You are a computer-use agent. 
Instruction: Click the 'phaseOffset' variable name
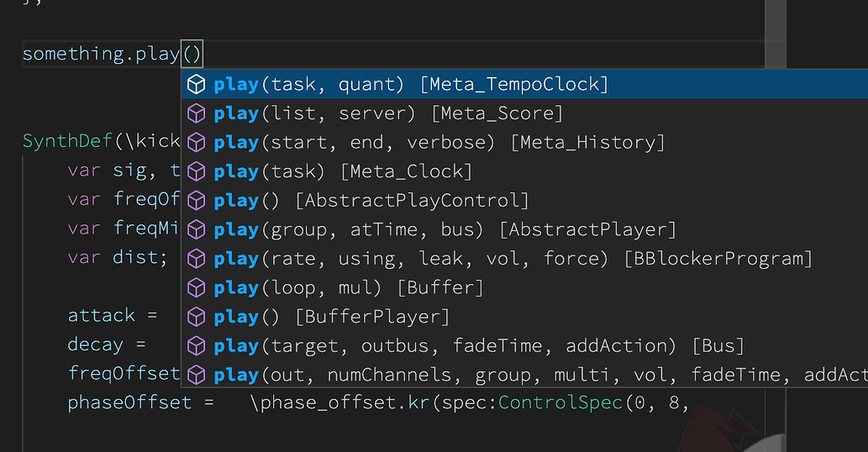coord(129,402)
